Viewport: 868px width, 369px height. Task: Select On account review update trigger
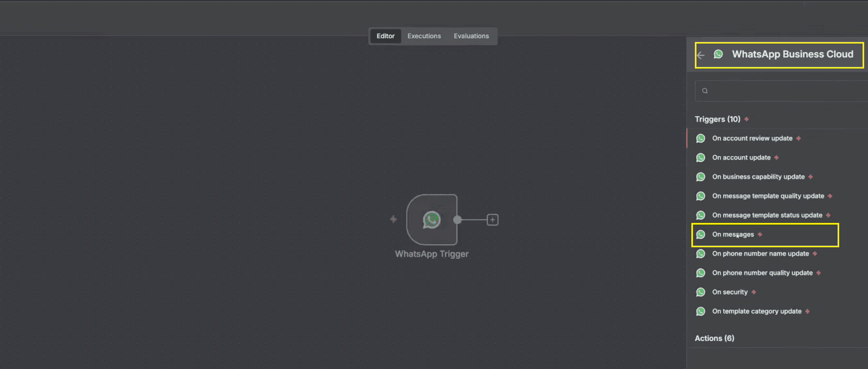752,138
